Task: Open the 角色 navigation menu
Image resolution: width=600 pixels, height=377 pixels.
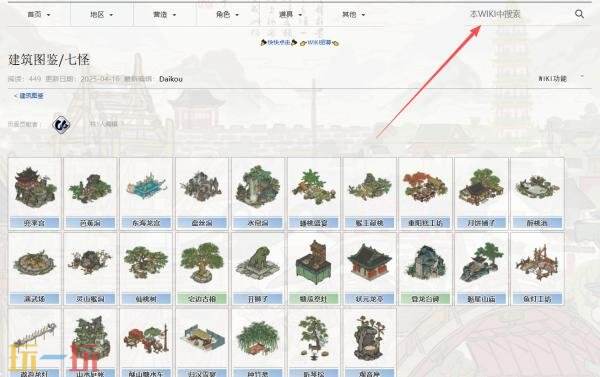Action: 227,15
